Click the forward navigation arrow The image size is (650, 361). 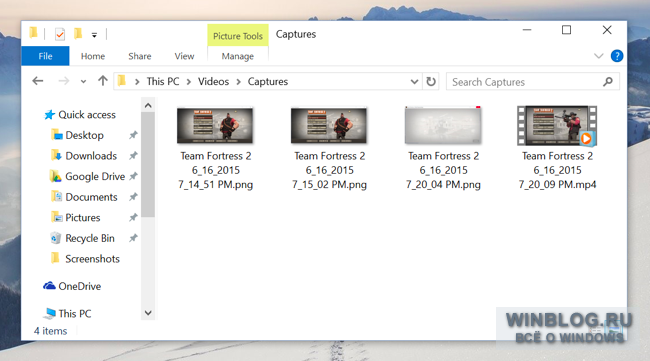pyautogui.click(x=63, y=81)
